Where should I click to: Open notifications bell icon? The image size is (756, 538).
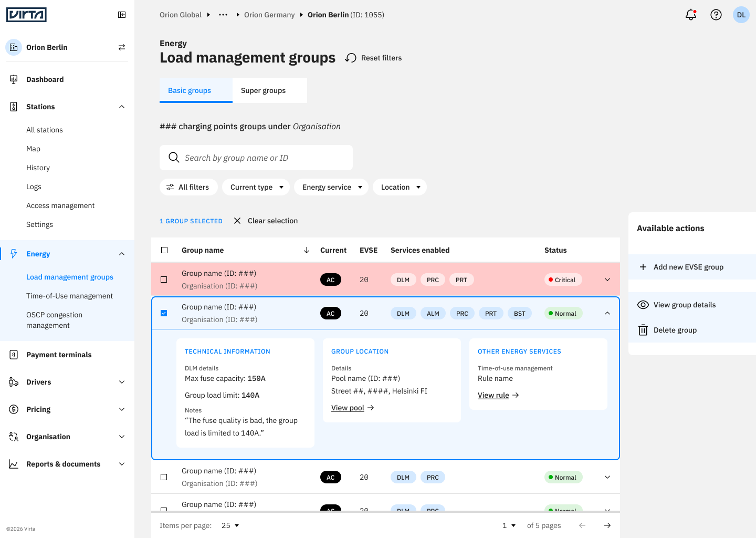point(691,15)
